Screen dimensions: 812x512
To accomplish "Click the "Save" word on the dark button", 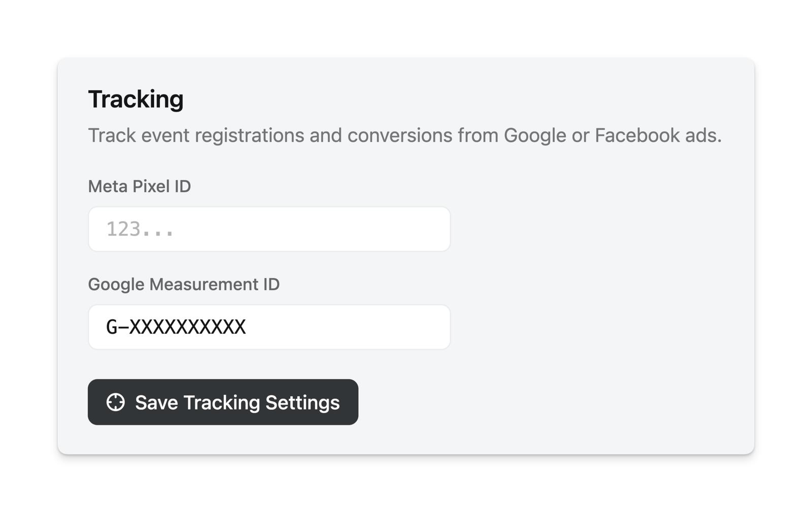I will (x=156, y=402).
